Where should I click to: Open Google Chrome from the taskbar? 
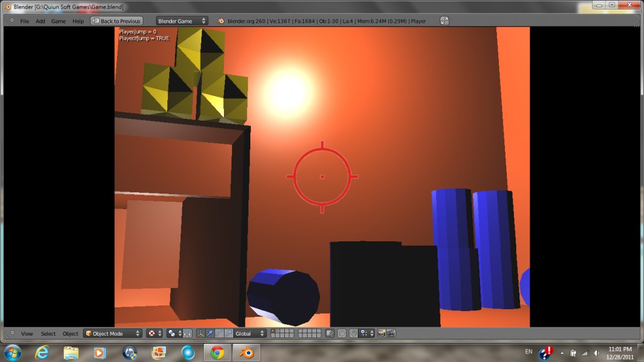click(x=217, y=353)
